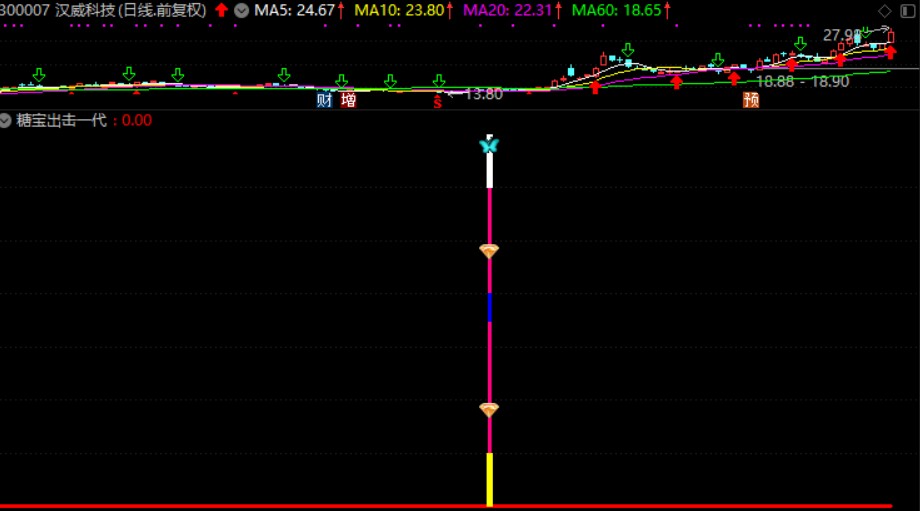Click the diamond outline icon at top right
The width and height of the screenshot is (920, 511).
[x=885, y=11]
